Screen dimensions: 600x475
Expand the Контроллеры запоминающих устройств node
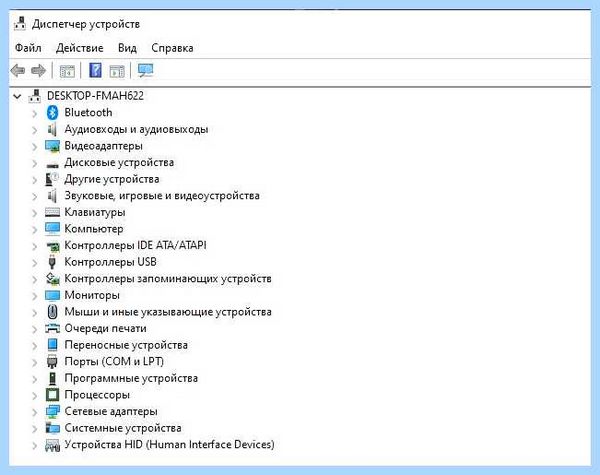[34, 279]
